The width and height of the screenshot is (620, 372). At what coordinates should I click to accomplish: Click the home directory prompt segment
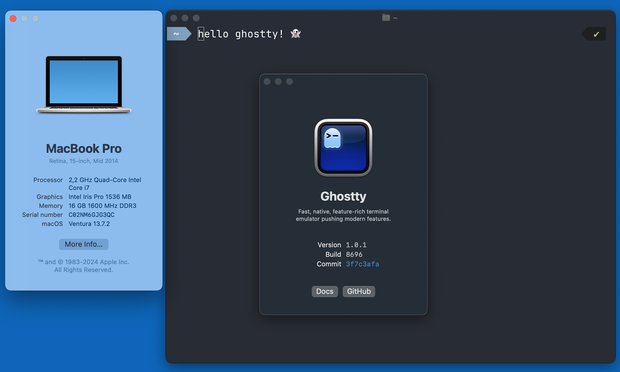(x=179, y=34)
